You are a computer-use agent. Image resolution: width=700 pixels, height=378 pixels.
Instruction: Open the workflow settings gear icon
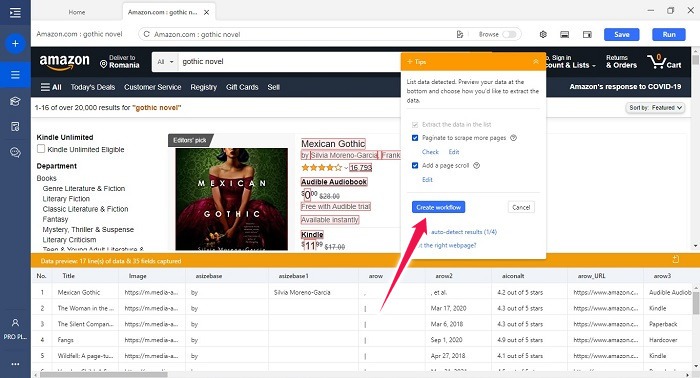pos(543,34)
